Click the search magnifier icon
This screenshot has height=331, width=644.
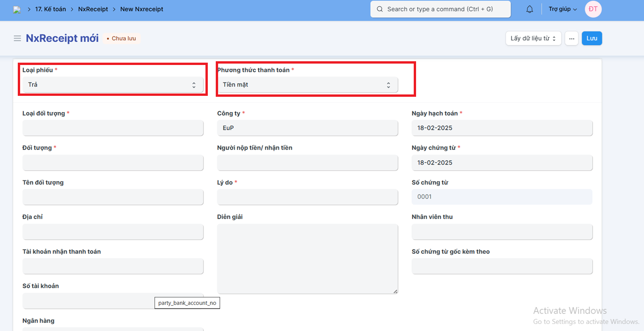(380, 9)
